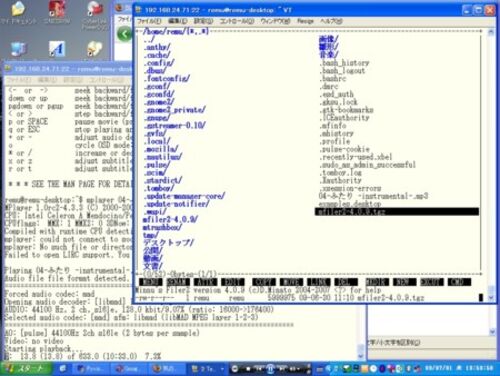Click the blue letter A desktop icon
This screenshot has width=500, height=376.
tap(57, 49)
